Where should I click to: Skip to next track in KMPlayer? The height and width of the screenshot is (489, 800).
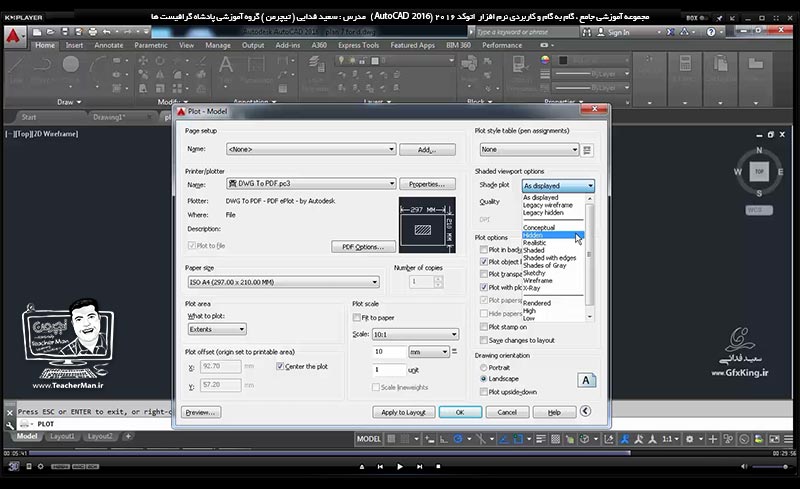coord(419,466)
